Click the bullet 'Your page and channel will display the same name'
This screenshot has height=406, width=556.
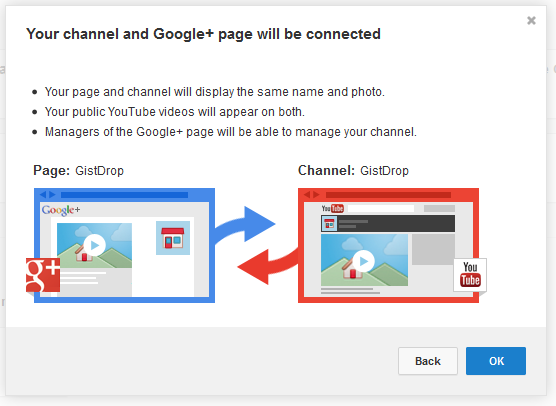click(215, 92)
